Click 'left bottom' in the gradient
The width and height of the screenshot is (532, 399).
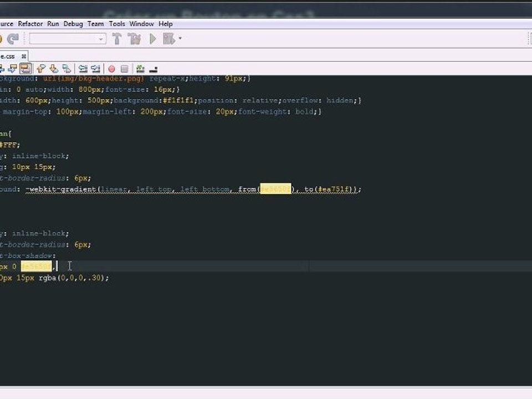pos(204,189)
